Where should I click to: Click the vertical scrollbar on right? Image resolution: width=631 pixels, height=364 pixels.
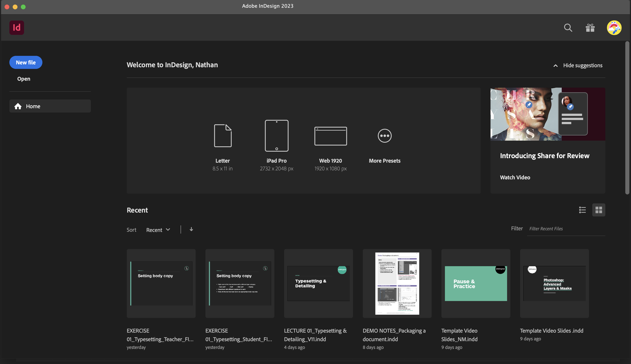pos(627,118)
